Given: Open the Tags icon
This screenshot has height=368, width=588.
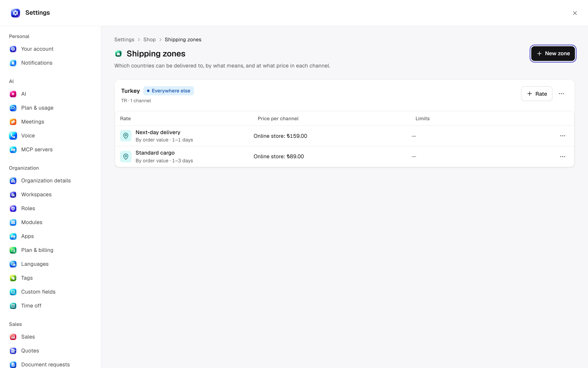Looking at the screenshot, I should pos(13,278).
